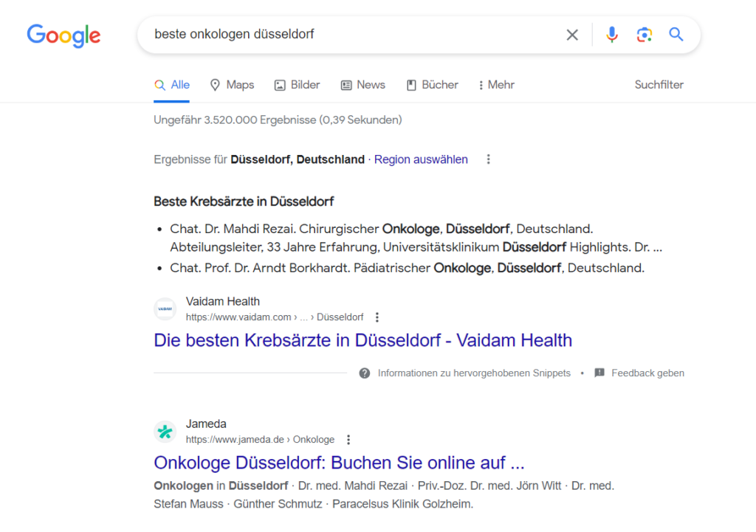The image size is (756, 532).
Task: Click the 'Düsseldorf, Deutschland' location text
Action: tap(298, 159)
